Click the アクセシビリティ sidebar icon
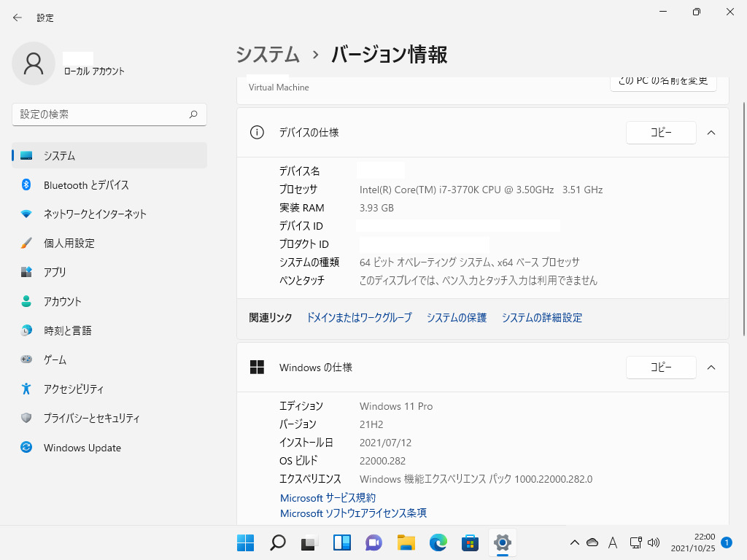Viewport: 747px width, 560px height. coord(26,389)
